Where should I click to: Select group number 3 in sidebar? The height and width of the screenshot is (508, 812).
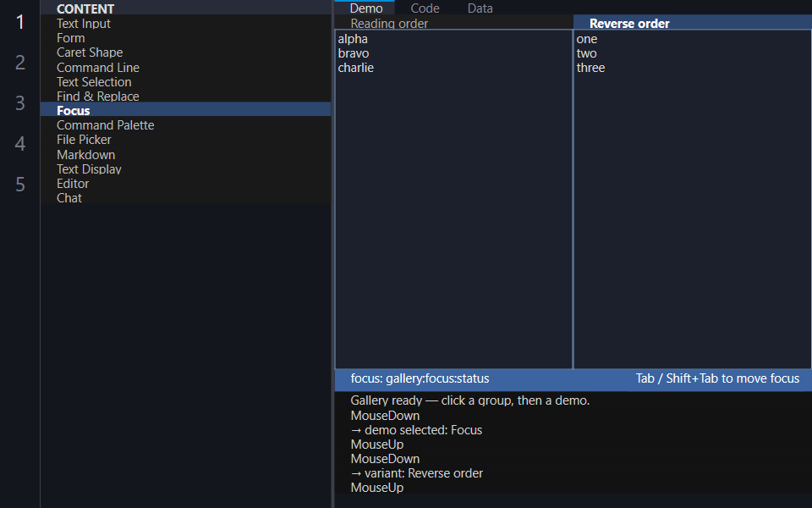(20, 103)
